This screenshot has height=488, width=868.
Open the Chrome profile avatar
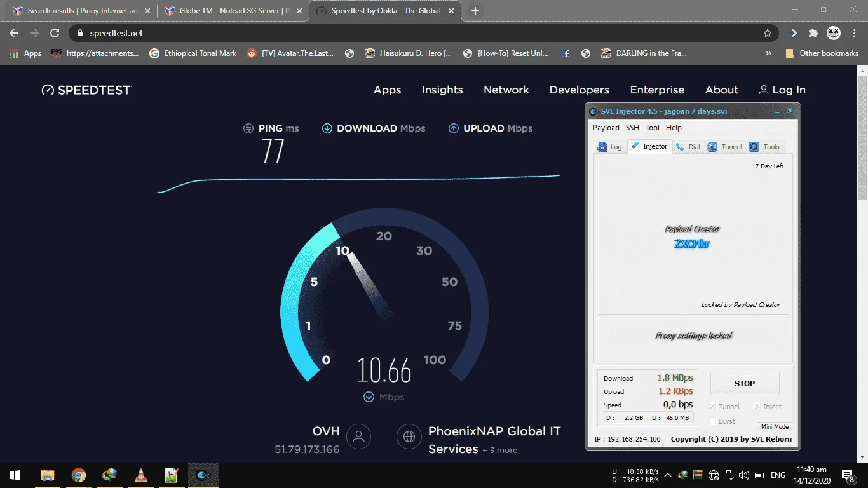[x=834, y=33]
